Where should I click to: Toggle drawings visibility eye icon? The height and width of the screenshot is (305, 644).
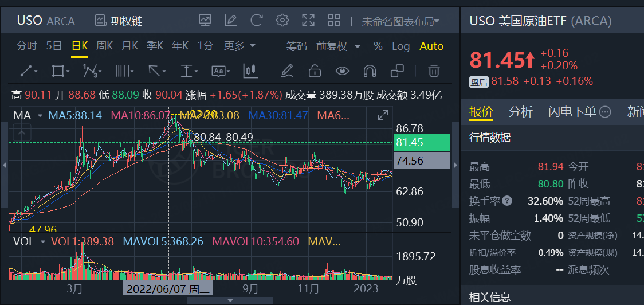click(x=342, y=71)
